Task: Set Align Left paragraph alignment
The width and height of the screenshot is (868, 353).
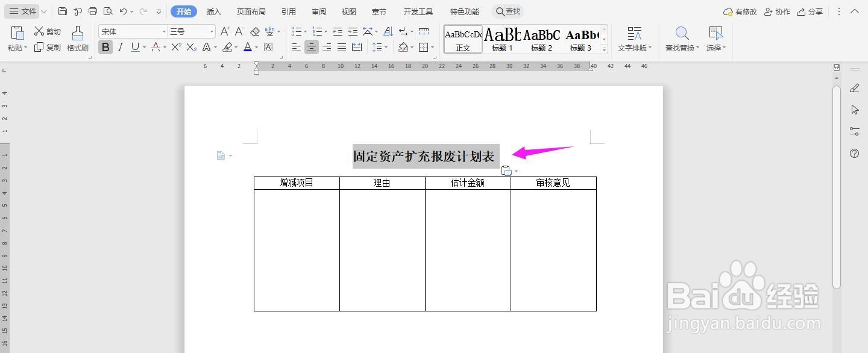Action: click(296, 47)
